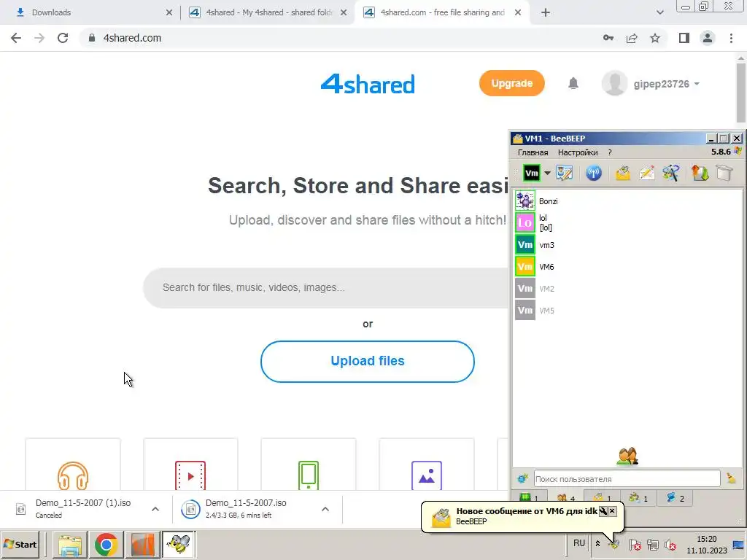
Task: Open the tab search chevron in Chrome
Action: click(x=659, y=12)
